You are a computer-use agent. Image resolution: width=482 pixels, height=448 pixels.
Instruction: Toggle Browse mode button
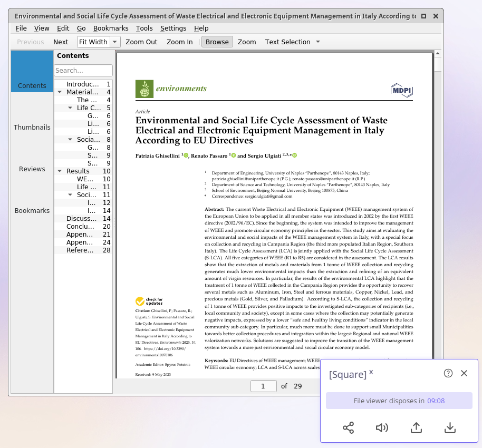pos(217,42)
